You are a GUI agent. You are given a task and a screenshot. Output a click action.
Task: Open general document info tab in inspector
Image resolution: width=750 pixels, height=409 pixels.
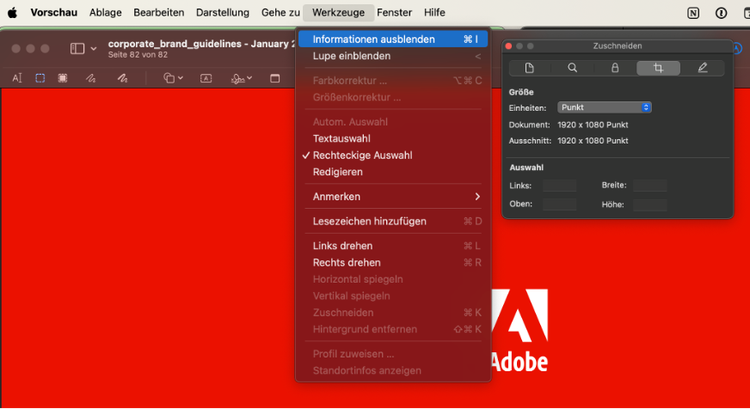[529, 68]
